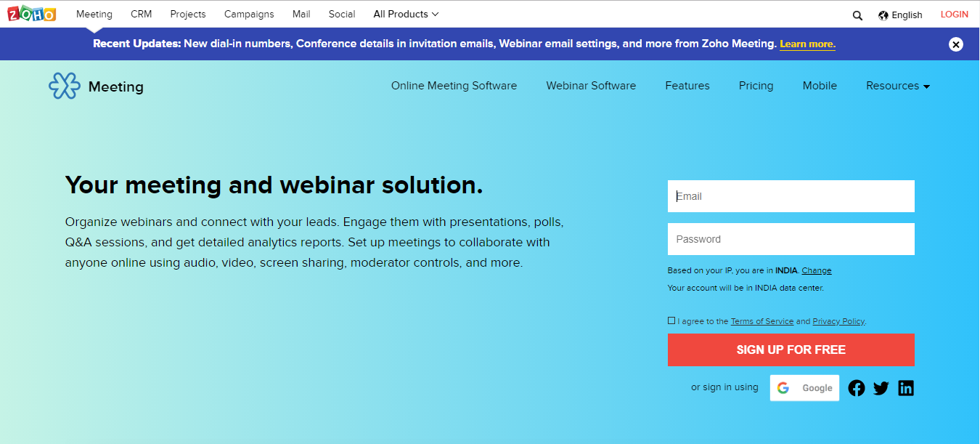Tick the Terms of Service agreement checkbox
The image size is (980, 444).
click(x=671, y=320)
